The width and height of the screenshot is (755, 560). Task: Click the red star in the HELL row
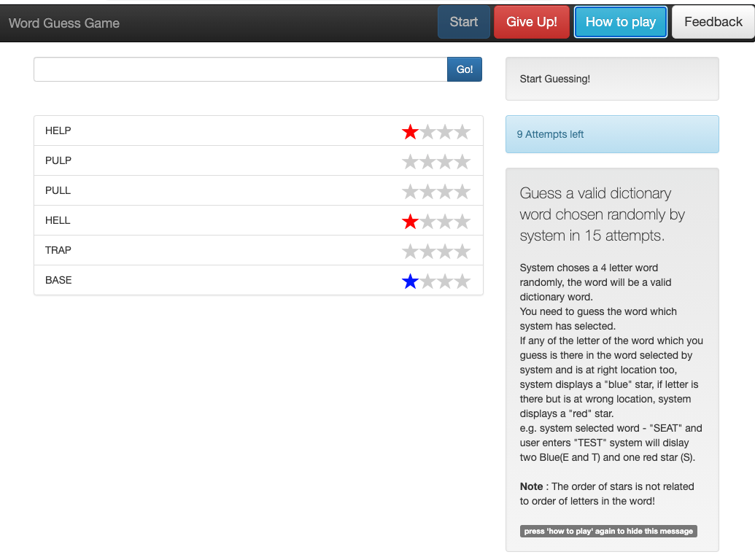click(410, 222)
